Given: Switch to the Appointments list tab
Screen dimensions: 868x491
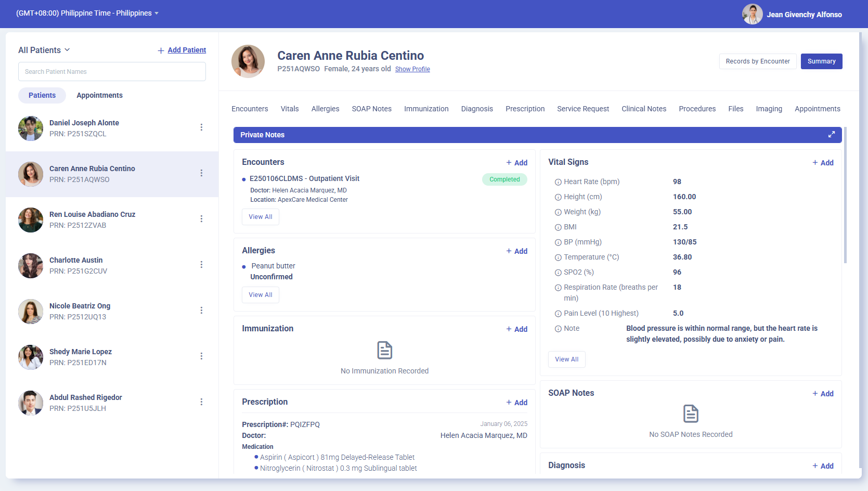Looking at the screenshot, I should tap(99, 95).
